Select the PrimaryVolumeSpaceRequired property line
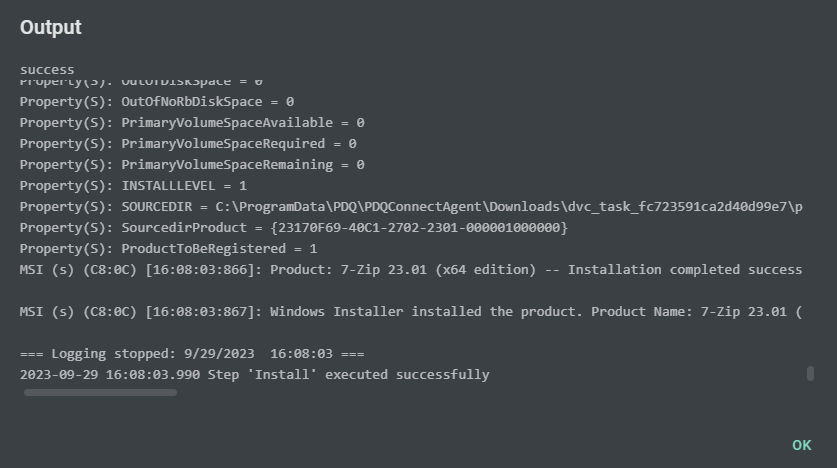This screenshot has height=468, width=837. (x=188, y=144)
